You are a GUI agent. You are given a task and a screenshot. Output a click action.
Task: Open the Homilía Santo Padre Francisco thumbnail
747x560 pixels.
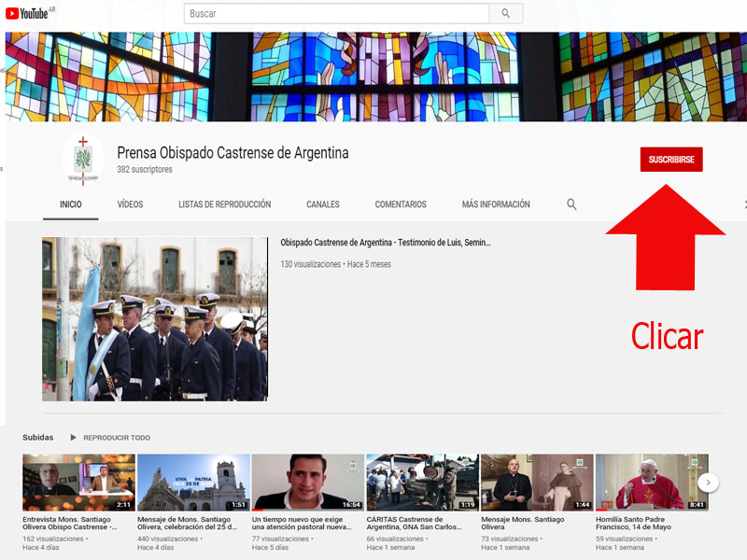pyautogui.click(x=652, y=483)
